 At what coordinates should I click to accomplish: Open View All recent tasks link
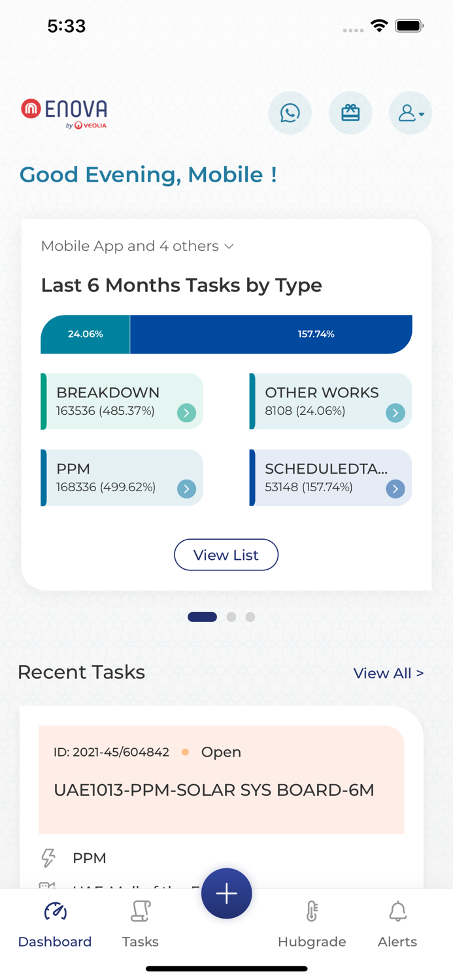pos(388,673)
